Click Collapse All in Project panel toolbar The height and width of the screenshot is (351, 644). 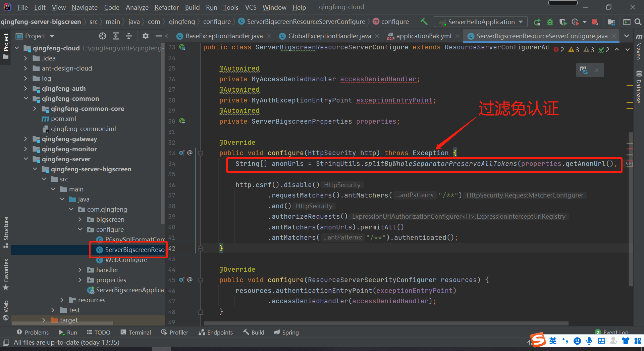pyautogui.click(x=129, y=36)
